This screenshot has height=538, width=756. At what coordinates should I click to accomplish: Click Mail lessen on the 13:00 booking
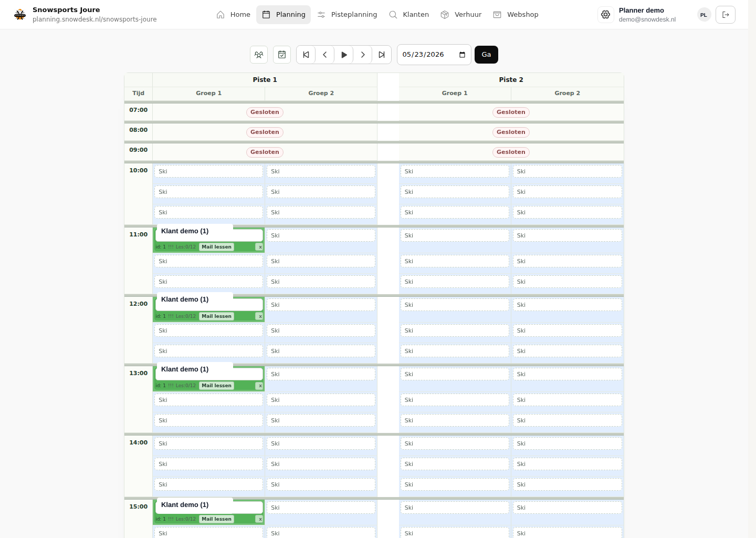tap(216, 386)
